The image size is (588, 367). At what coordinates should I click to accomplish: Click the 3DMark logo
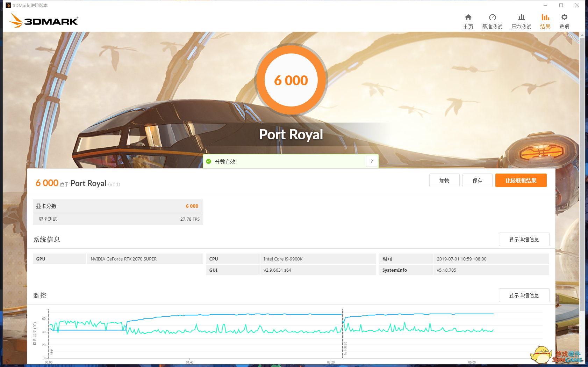44,21
